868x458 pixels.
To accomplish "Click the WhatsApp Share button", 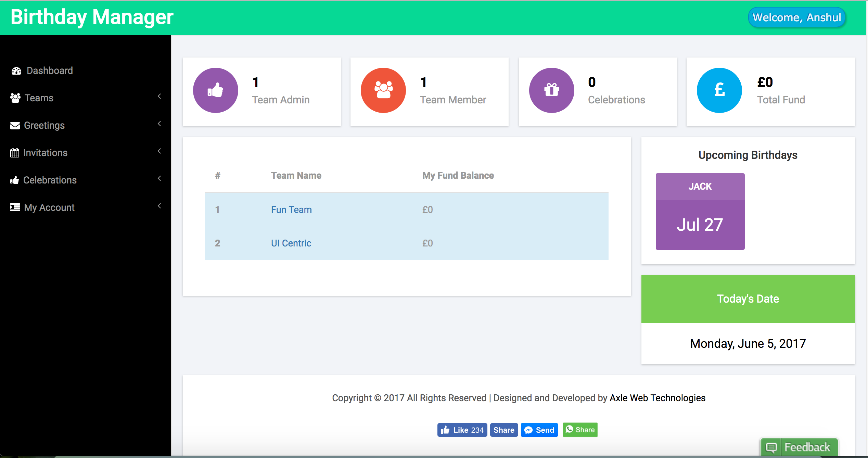I will coord(580,430).
